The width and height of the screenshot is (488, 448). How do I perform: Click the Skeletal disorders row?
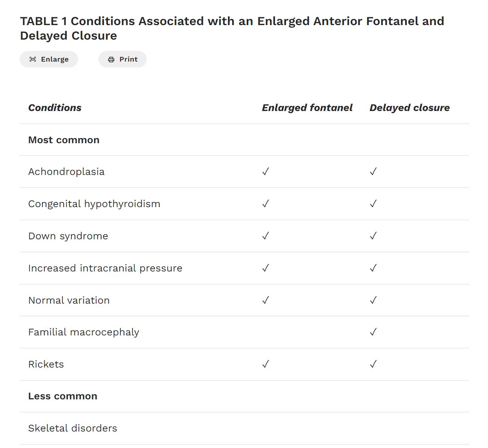[244, 428]
